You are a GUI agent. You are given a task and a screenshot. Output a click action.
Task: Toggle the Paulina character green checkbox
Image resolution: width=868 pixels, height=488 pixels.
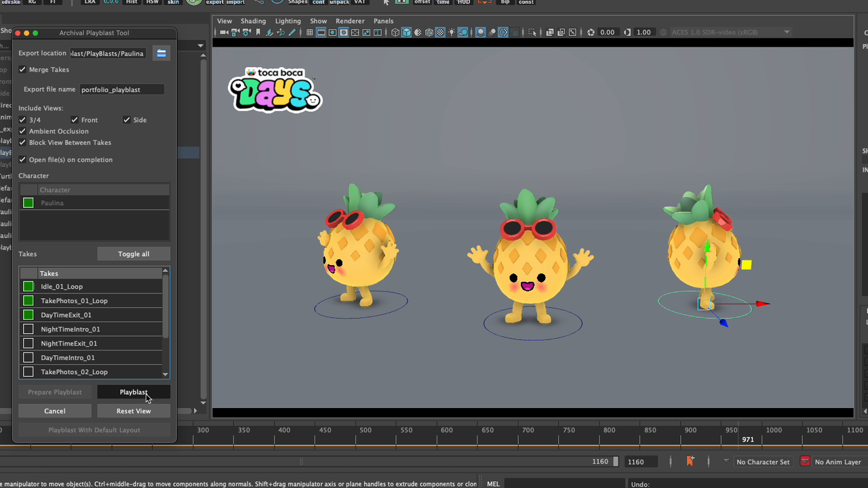(x=28, y=203)
